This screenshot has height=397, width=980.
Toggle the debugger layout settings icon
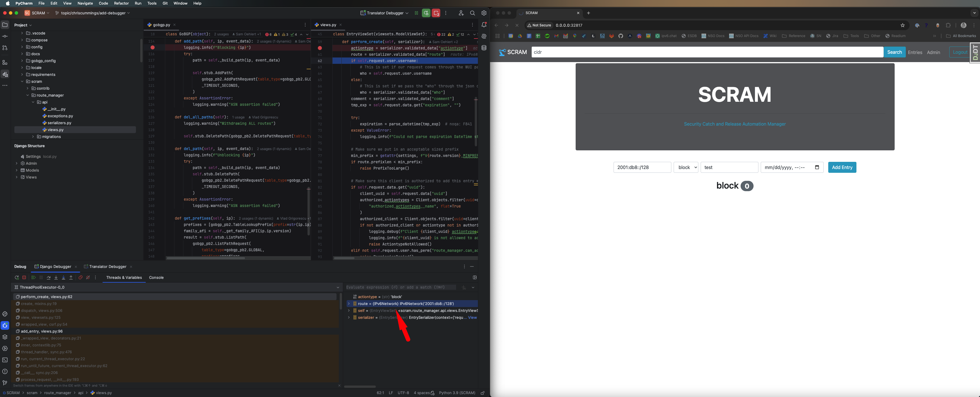475,277
